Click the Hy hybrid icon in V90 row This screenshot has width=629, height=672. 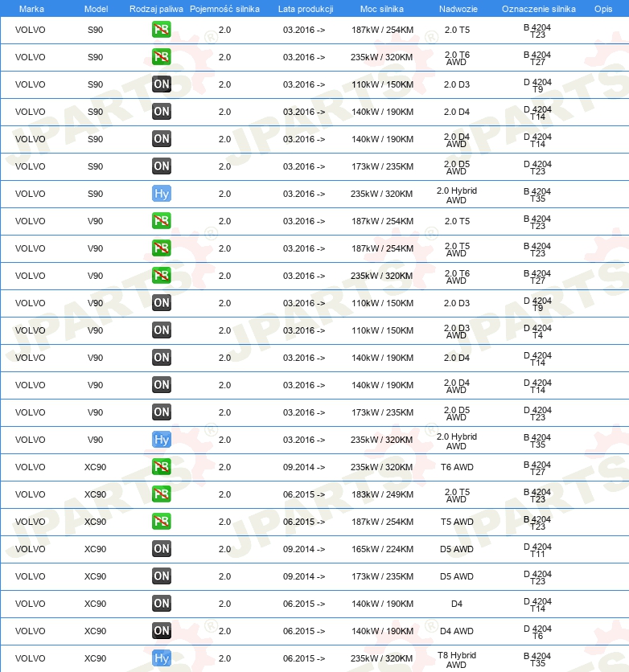click(161, 440)
